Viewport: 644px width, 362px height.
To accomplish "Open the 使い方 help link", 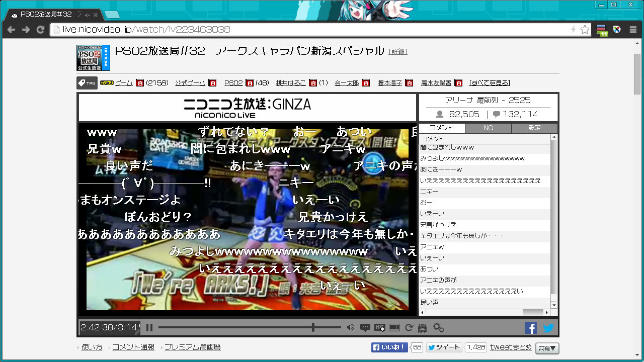I will pyautogui.click(x=92, y=347).
